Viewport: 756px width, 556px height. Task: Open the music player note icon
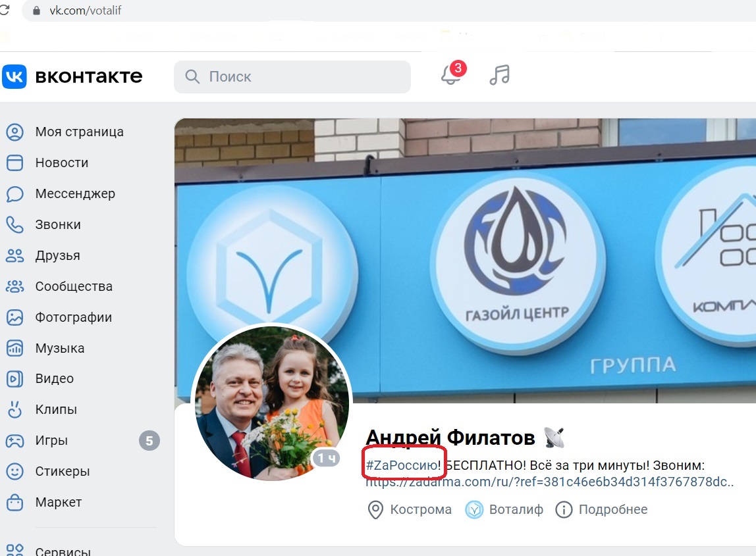click(499, 75)
